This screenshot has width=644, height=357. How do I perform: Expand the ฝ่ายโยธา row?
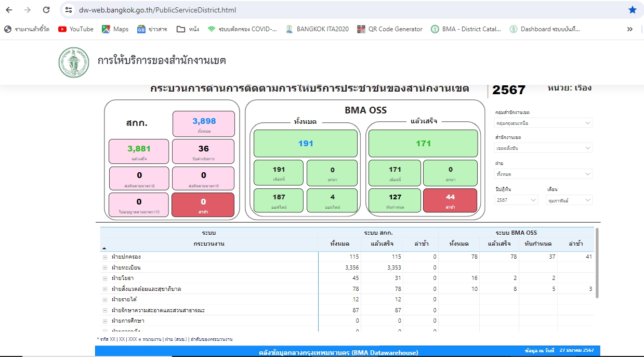[x=105, y=278]
